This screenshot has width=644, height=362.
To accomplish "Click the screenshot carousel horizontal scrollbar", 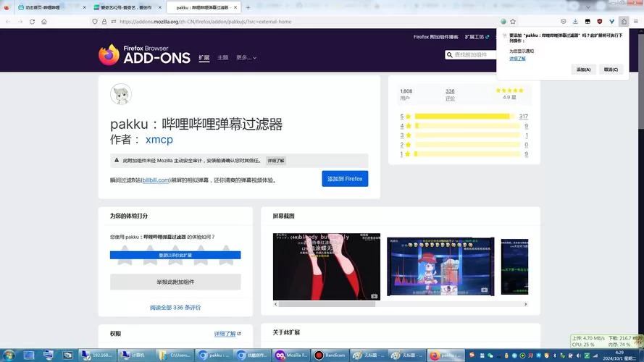I will [x=327, y=304].
